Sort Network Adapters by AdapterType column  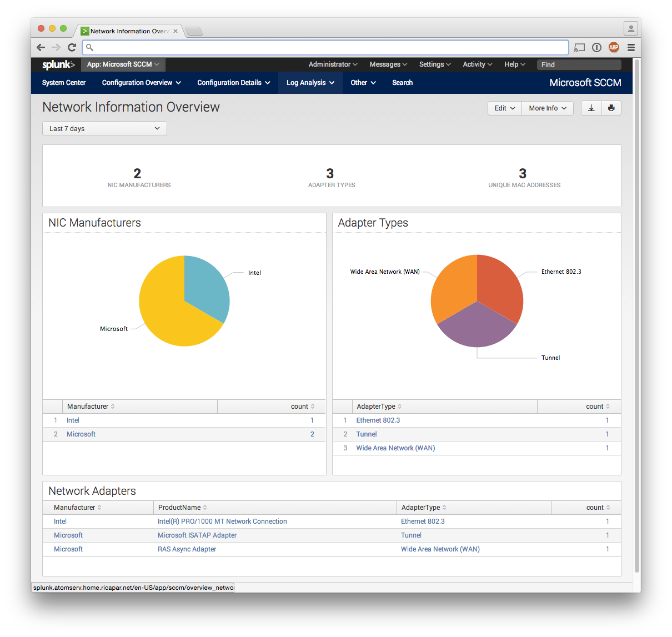pos(424,508)
